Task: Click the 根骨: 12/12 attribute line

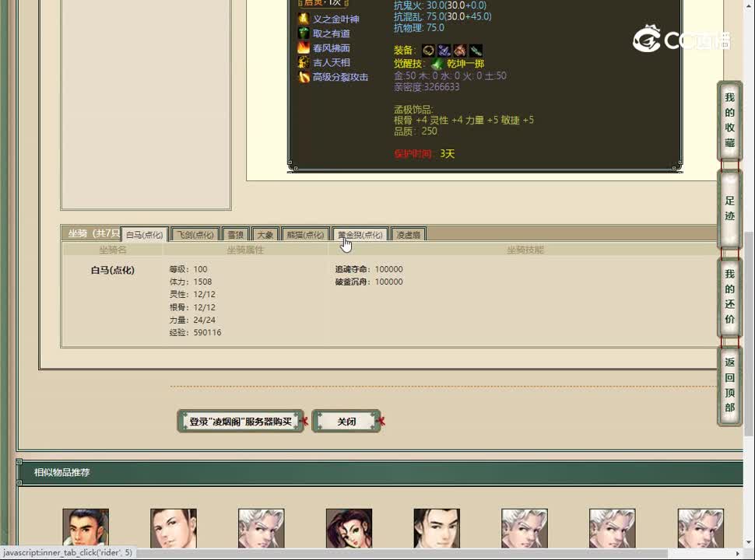Action: click(x=192, y=307)
